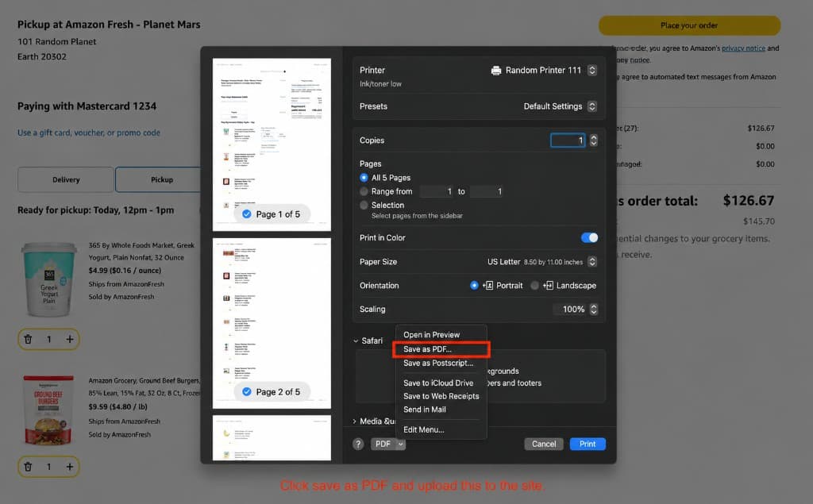Select Landscape orientation radio button
This screenshot has height=504, width=813.
tap(534, 286)
